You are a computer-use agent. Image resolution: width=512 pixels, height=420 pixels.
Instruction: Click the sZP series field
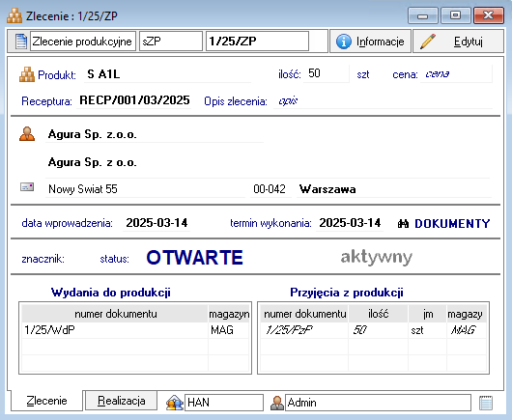(171, 42)
